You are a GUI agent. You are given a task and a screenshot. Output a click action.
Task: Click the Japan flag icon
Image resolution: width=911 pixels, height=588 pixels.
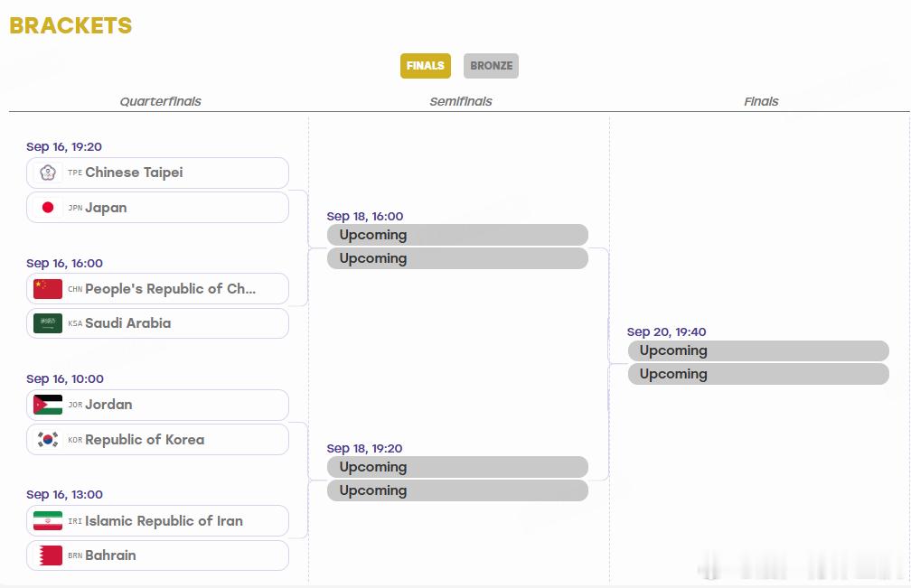(x=48, y=207)
